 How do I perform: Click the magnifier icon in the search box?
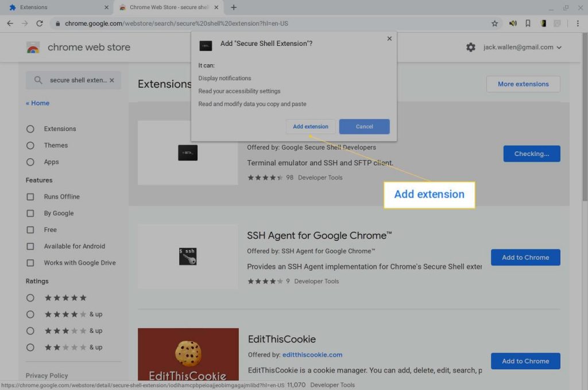click(38, 80)
